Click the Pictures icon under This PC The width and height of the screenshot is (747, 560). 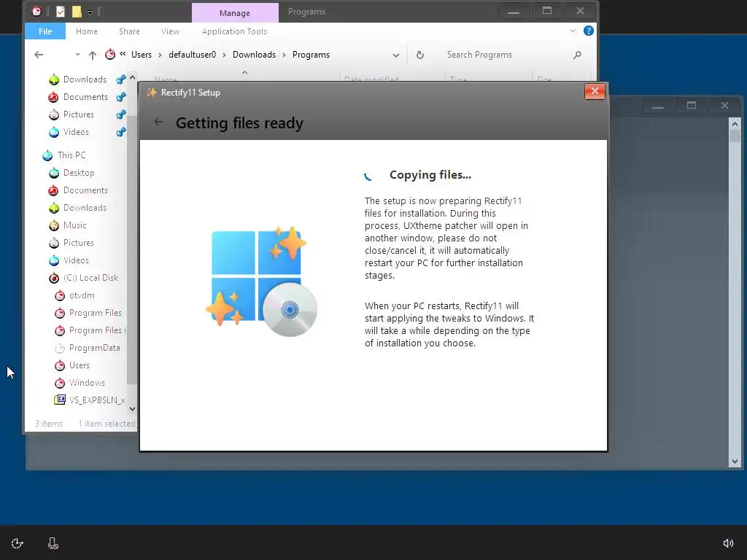click(x=54, y=243)
